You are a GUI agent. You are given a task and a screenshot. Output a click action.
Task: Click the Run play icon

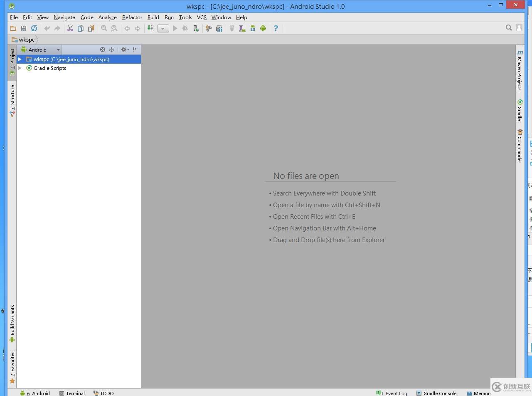[175, 28]
